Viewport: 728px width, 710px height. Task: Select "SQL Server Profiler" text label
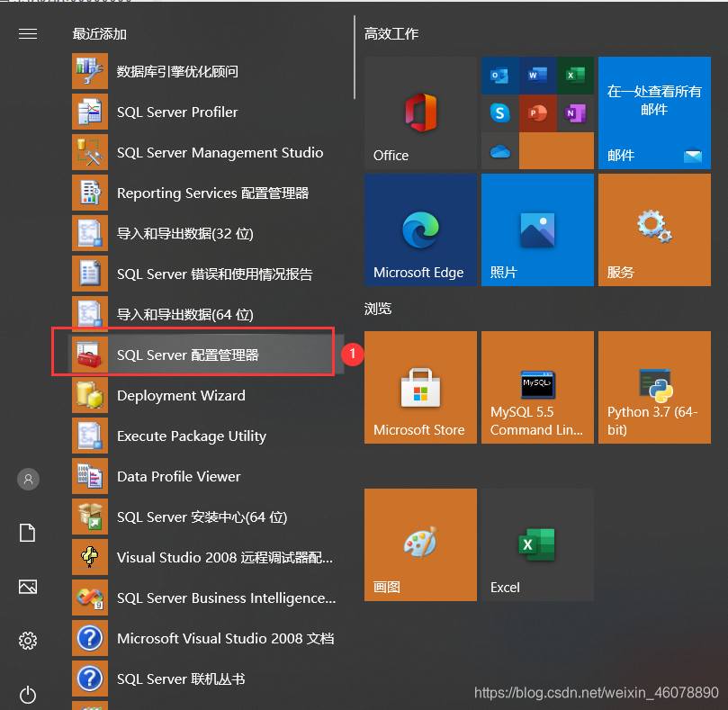[x=177, y=112]
